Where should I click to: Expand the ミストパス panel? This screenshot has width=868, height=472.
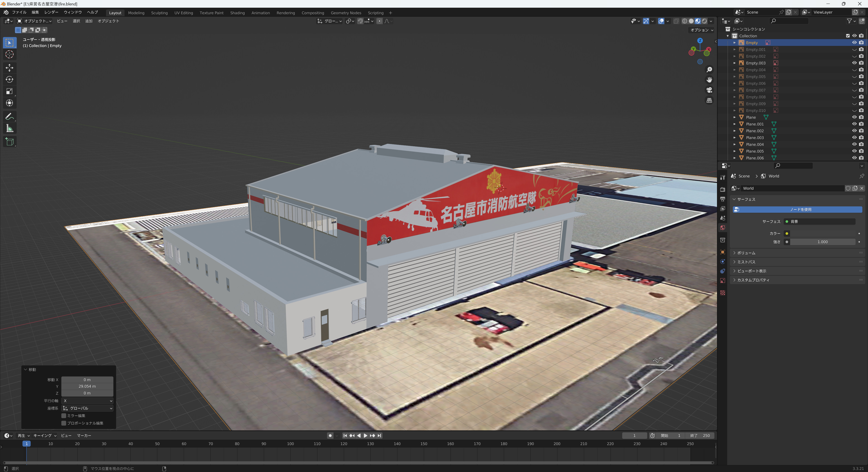pos(797,262)
